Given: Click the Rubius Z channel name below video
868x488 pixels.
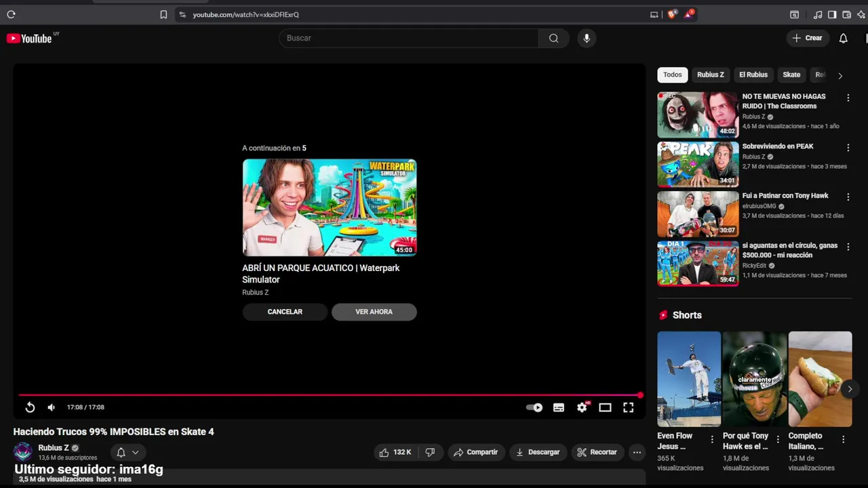Looking at the screenshot, I should pos(54,448).
